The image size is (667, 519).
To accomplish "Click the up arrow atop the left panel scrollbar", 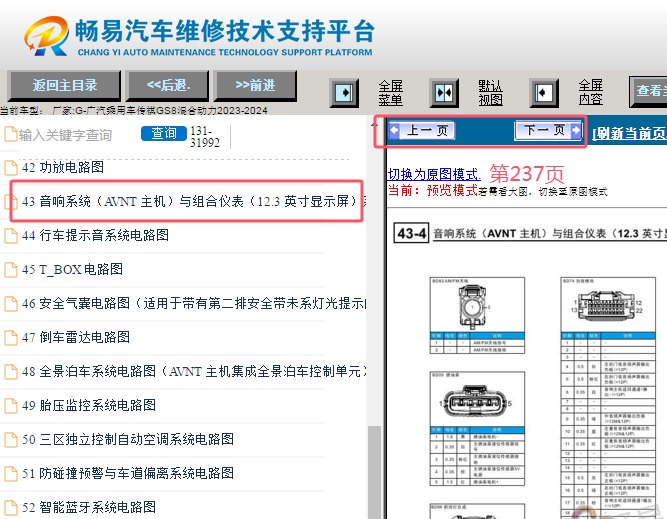I will 374,124.
